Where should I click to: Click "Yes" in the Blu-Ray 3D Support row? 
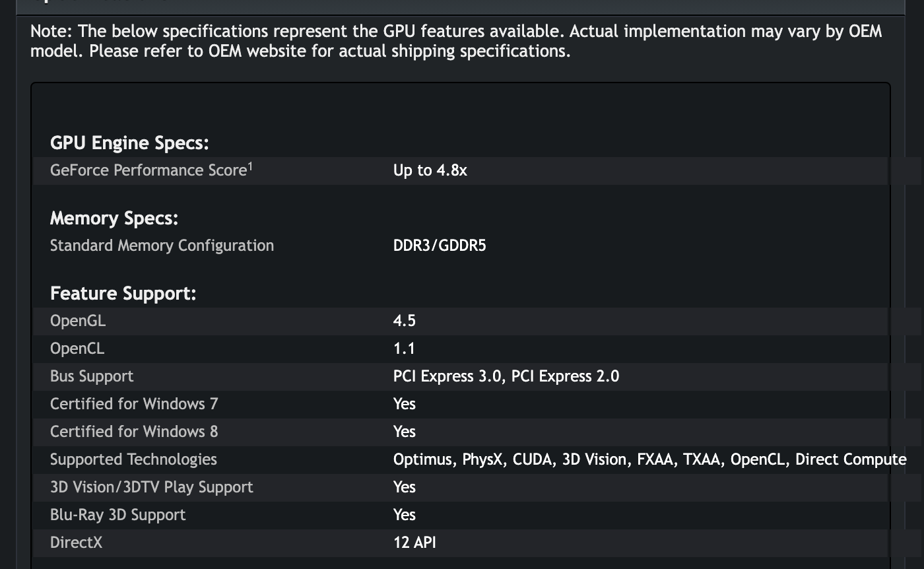405,515
